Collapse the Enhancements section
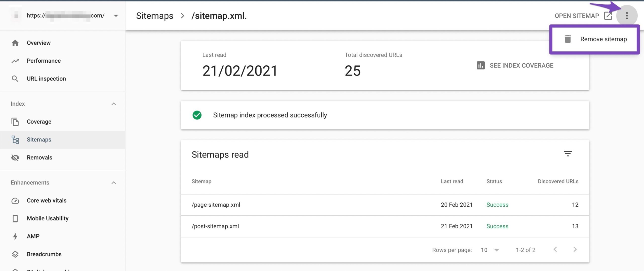Image resolution: width=644 pixels, height=271 pixels. tap(114, 183)
